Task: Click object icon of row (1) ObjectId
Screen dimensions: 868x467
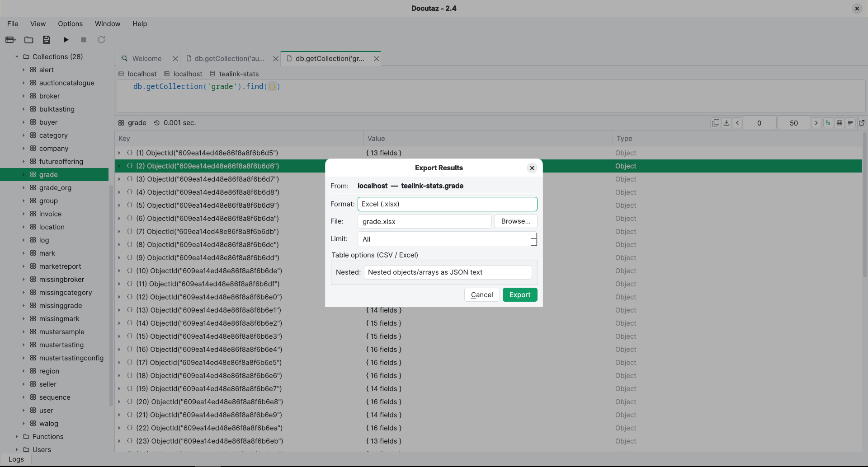Action: point(130,153)
